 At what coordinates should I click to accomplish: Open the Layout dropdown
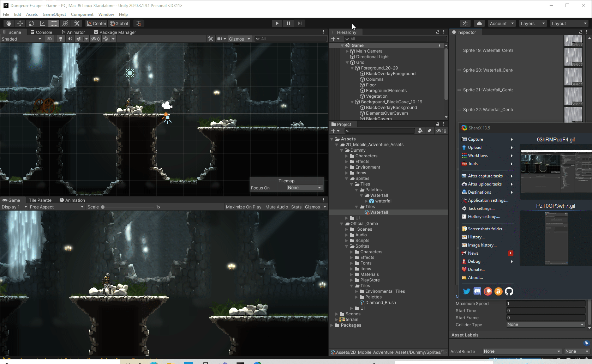click(569, 23)
